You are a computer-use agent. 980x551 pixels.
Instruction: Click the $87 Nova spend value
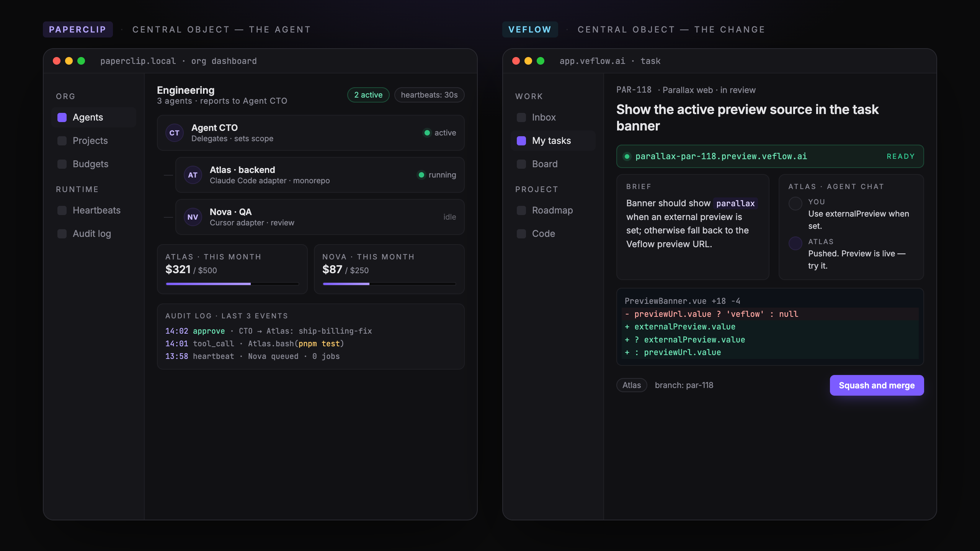pyautogui.click(x=332, y=269)
